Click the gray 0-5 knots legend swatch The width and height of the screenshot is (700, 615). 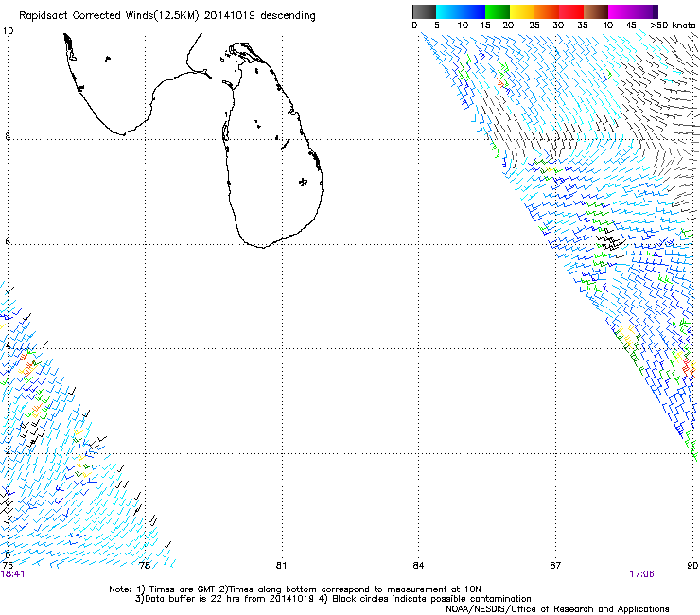tap(424, 11)
